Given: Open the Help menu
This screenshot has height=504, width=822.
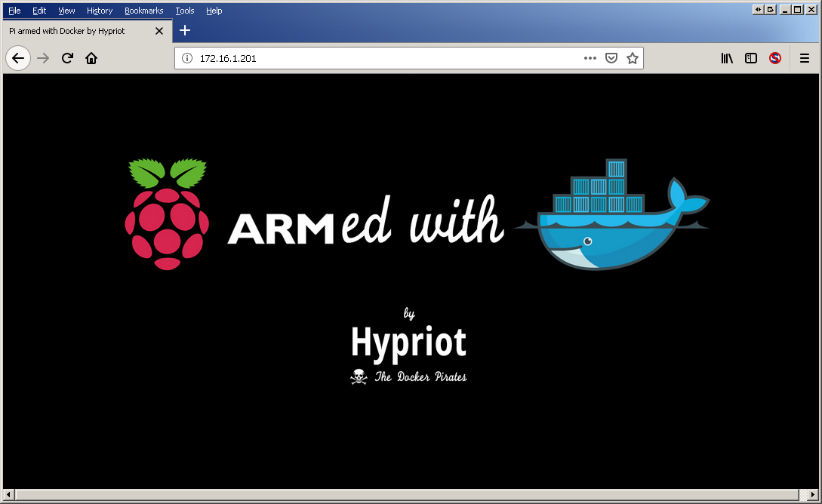Looking at the screenshot, I should click(214, 11).
